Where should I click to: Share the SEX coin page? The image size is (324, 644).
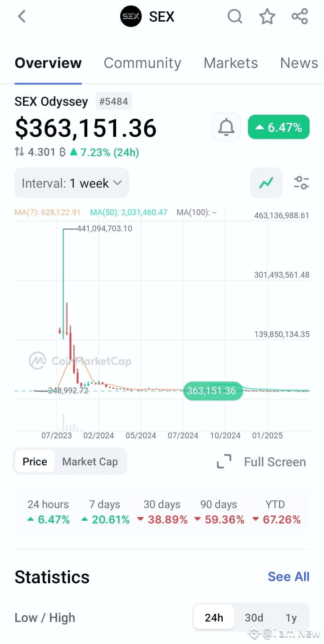tap(300, 16)
